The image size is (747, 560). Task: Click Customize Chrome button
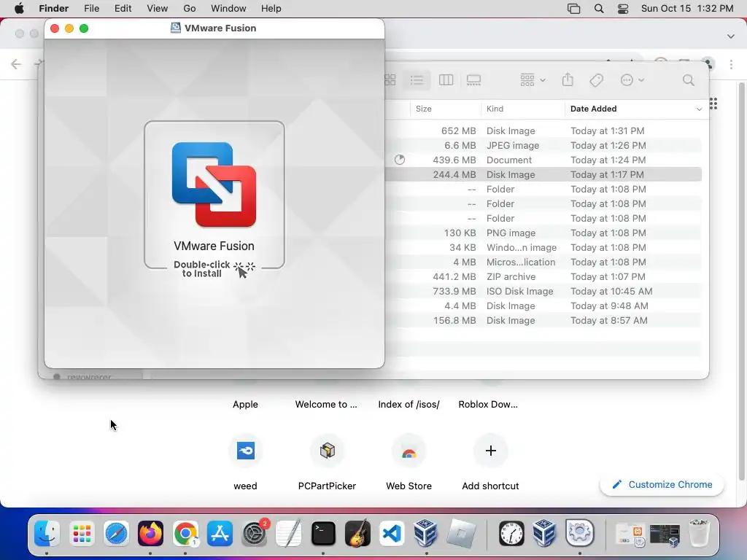click(x=662, y=484)
